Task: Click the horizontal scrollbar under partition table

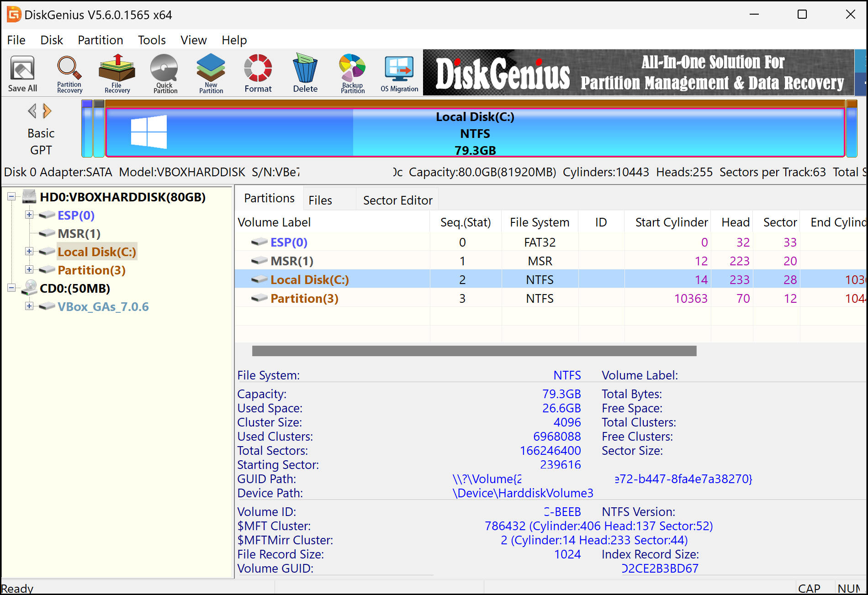Action: [474, 351]
